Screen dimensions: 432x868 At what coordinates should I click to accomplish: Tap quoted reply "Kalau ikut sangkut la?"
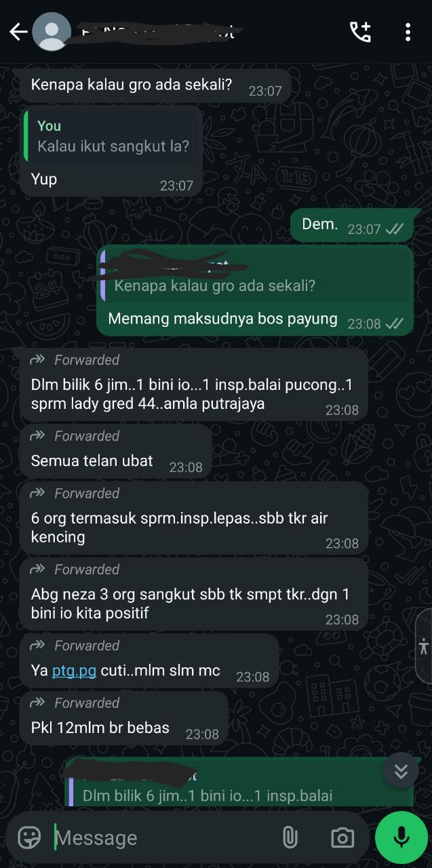[x=113, y=137]
